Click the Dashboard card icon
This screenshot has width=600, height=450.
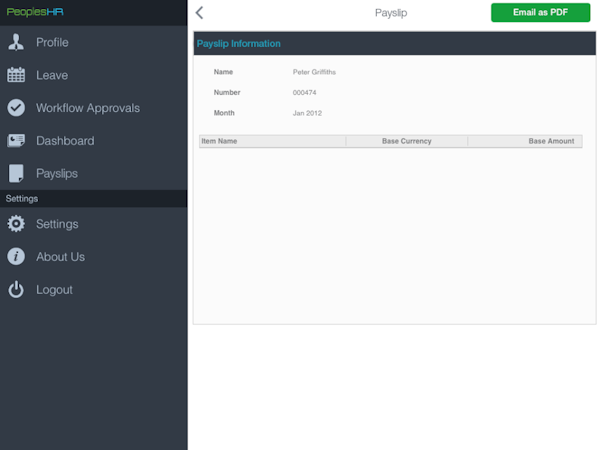[16, 141]
